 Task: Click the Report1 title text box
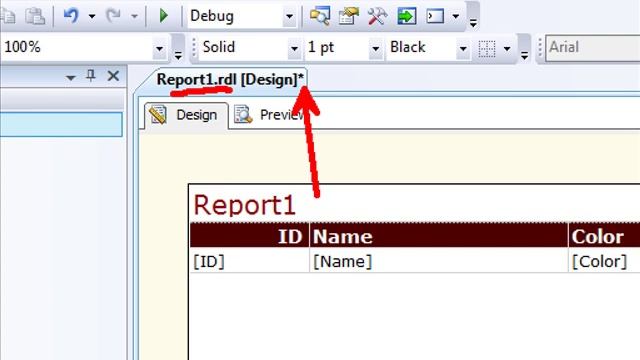coord(244,204)
